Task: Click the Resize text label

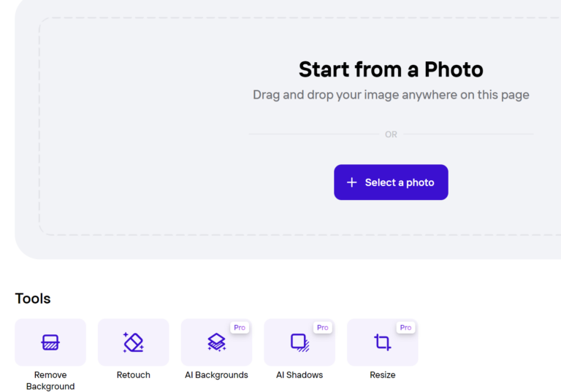Action: pos(383,374)
